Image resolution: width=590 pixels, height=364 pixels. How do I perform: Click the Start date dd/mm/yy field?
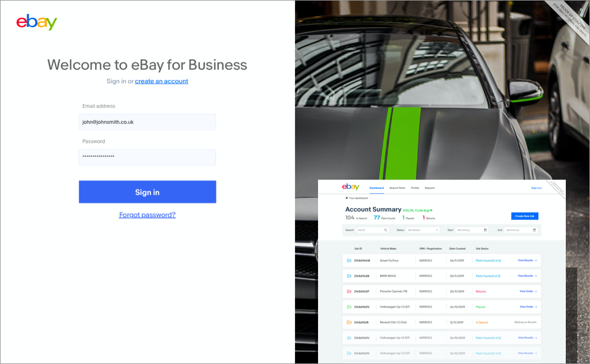point(472,230)
